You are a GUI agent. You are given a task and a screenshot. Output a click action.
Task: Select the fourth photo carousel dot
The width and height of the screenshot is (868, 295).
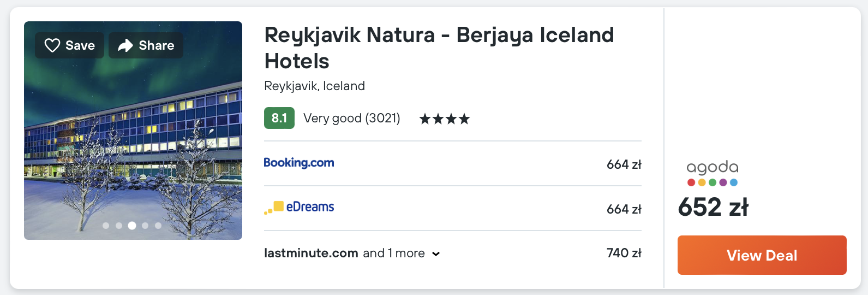145,226
